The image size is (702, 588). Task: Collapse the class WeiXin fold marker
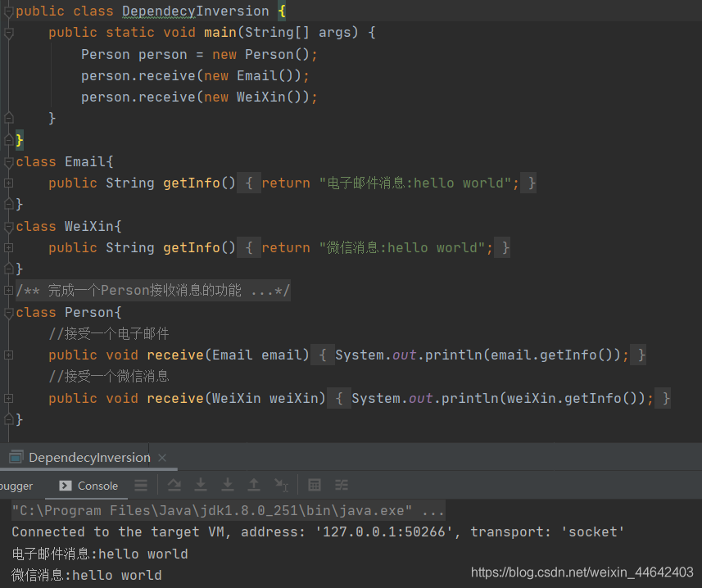point(8,226)
